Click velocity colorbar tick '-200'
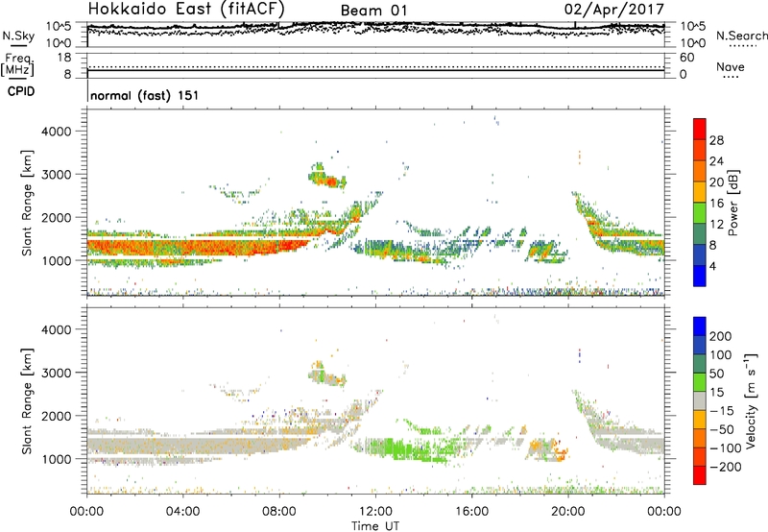The width and height of the screenshot is (768, 532). tap(725, 467)
